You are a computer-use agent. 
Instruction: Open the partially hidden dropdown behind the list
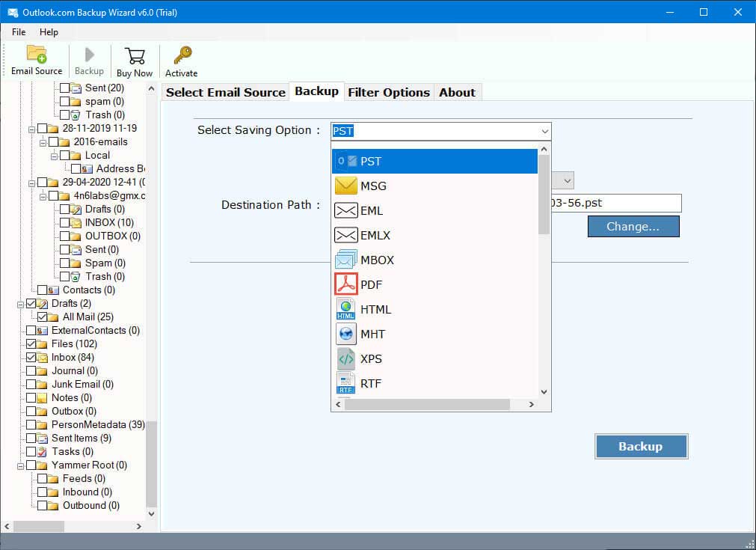point(568,181)
